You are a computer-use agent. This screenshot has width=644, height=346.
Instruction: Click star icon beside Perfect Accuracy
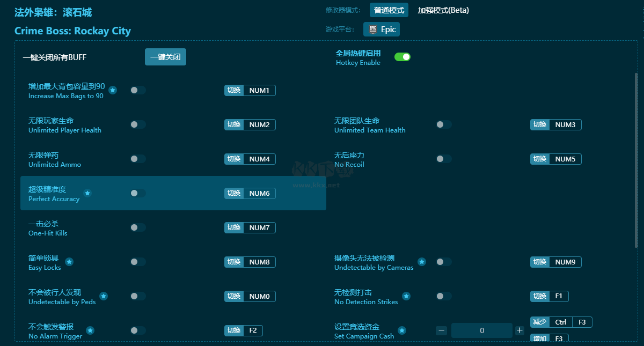pyautogui.click(x=87, y=193)
